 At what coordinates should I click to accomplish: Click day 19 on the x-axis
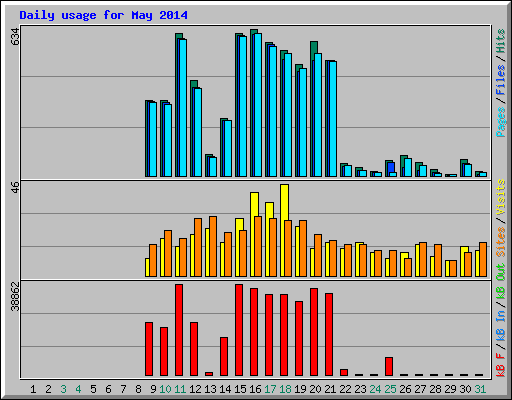300,389
